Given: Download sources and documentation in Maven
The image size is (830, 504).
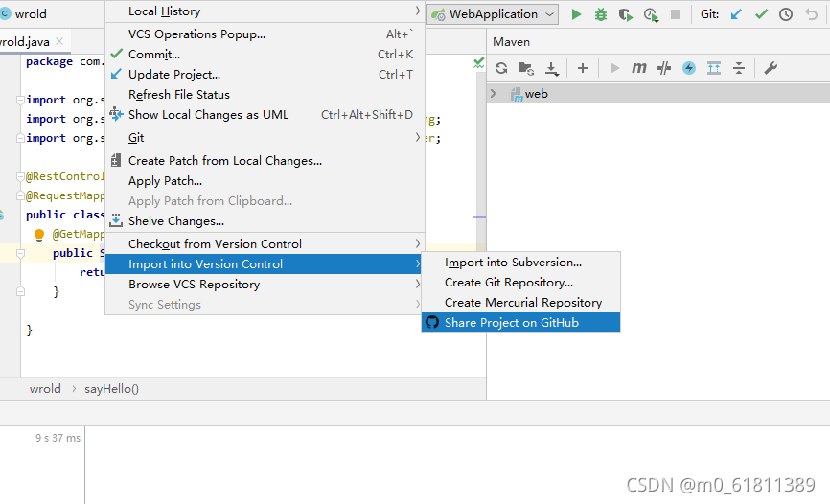Looking at the screenshot, I should click(x=551, y=68).
